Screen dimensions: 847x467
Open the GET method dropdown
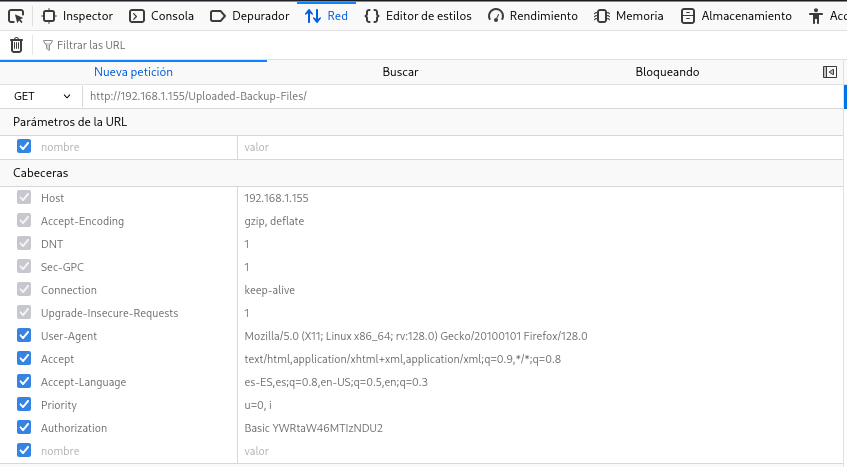click(x=42, y=96)
